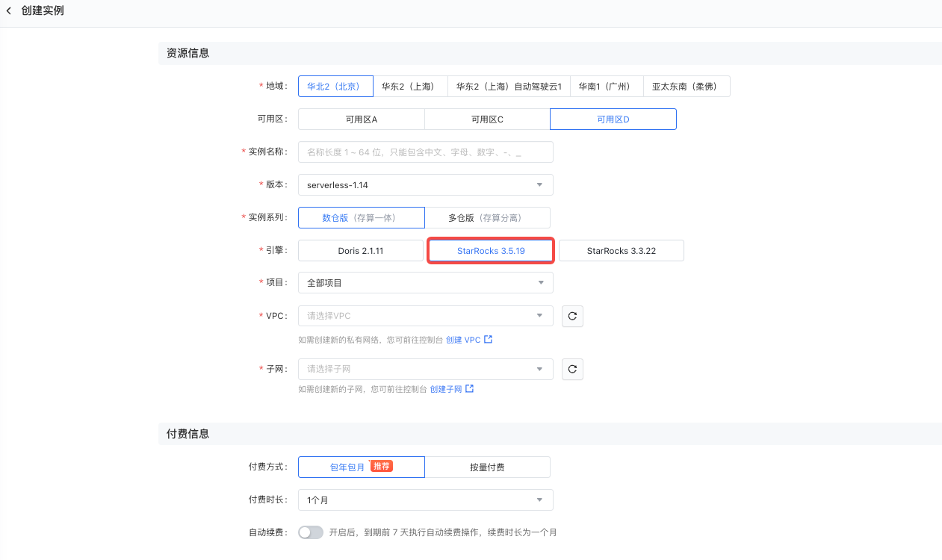Refresh the VPC list
The image size is (942, 560).
(x=572, y=316)
